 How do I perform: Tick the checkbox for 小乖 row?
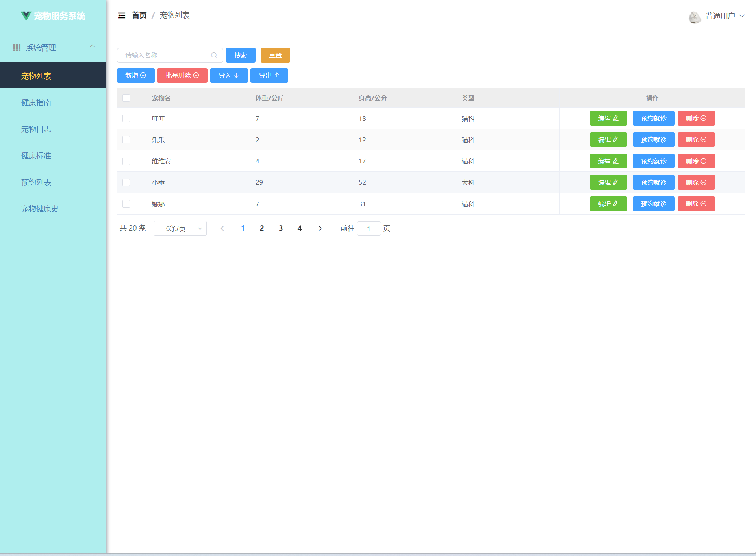click(126, 182)
